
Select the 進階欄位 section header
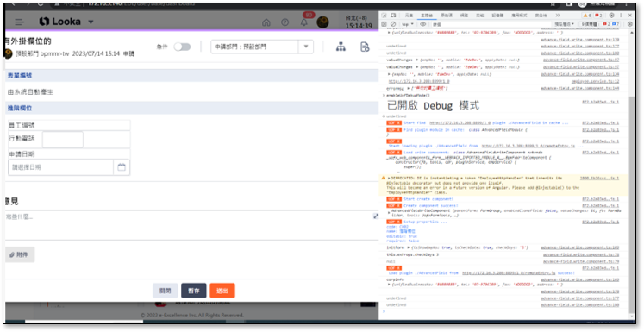[x=191, y=108]
